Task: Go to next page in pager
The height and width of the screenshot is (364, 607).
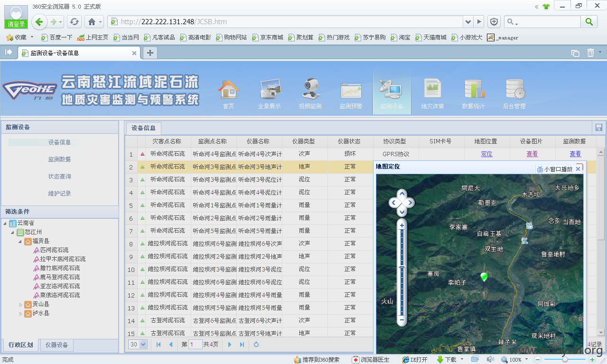Action: click(x=230, y=345)
